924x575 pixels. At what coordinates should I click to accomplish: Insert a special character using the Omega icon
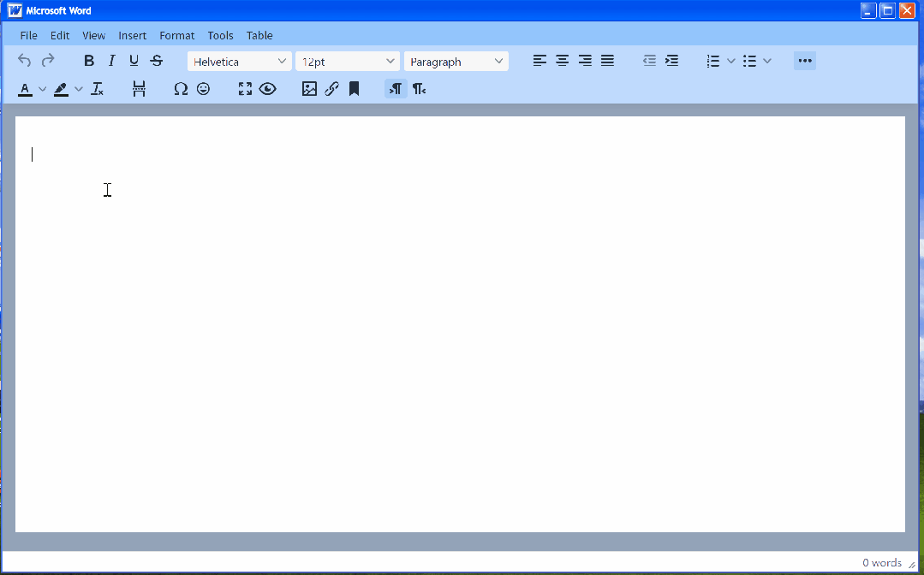click(x=181, y=88)
